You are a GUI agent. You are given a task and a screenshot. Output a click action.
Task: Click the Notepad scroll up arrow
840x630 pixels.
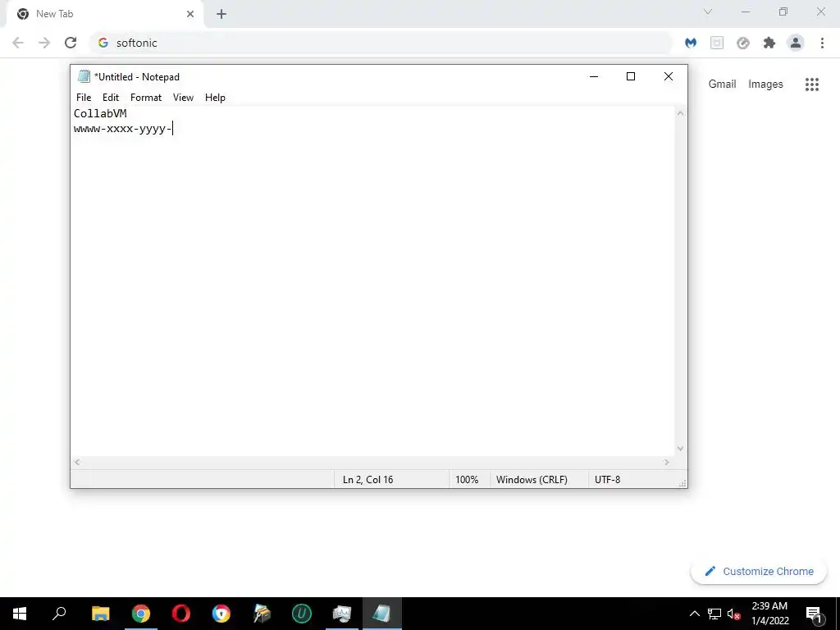(x=680, y=113)
